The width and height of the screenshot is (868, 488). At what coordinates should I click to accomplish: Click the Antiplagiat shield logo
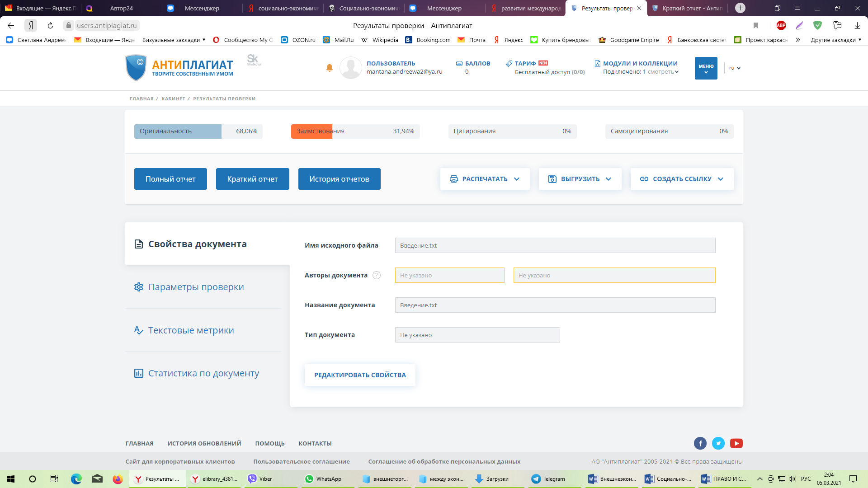(x=136, y=68)
